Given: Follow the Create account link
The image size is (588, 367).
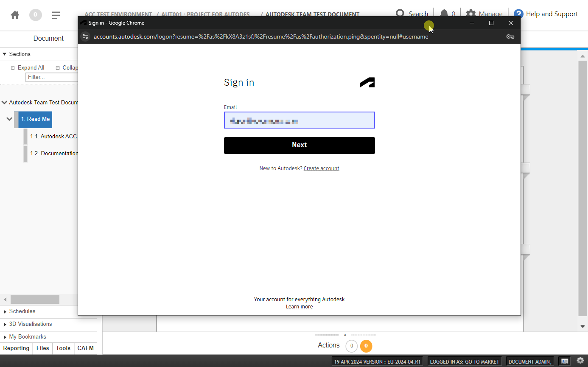Looking at the screenshot, I should click(x=322, y=168).
